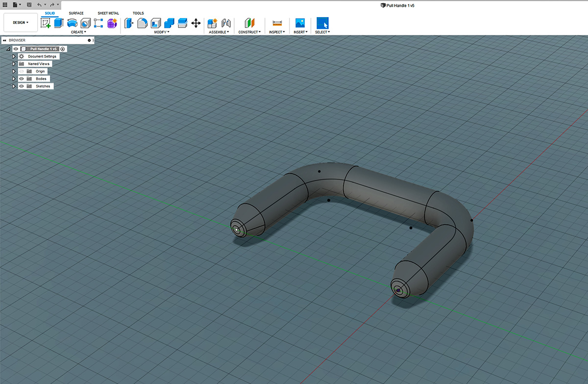The height and width of the screenshot is (384, 588).
Task: Select the Hole tool
Action: coord(86,23)
